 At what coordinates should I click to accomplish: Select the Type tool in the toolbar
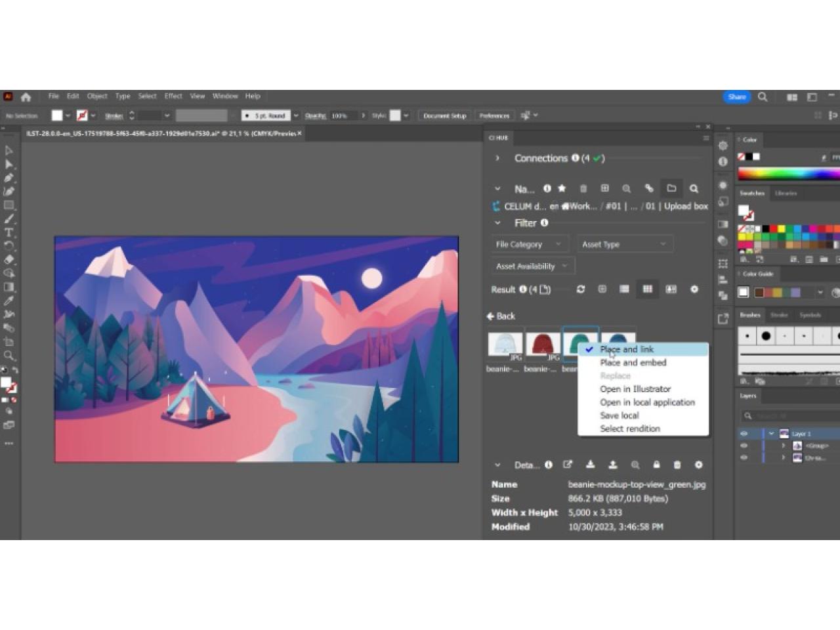pyautogui.click(x=9, y=232)
